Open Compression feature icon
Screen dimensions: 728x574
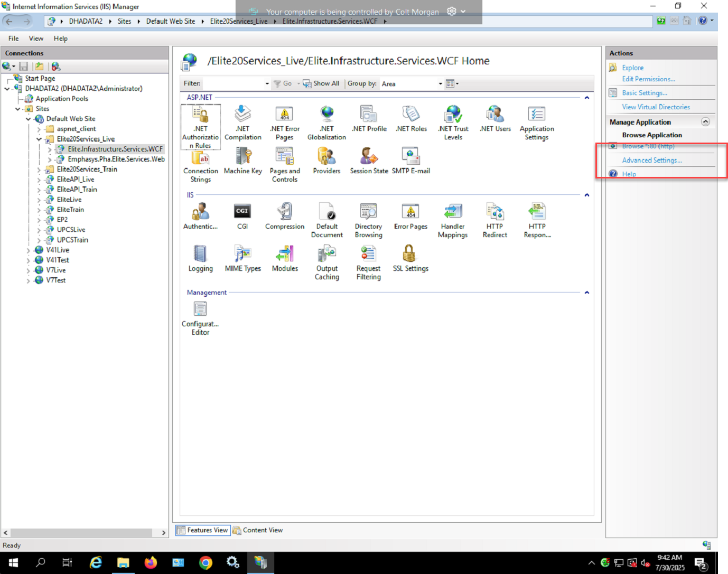285,217
